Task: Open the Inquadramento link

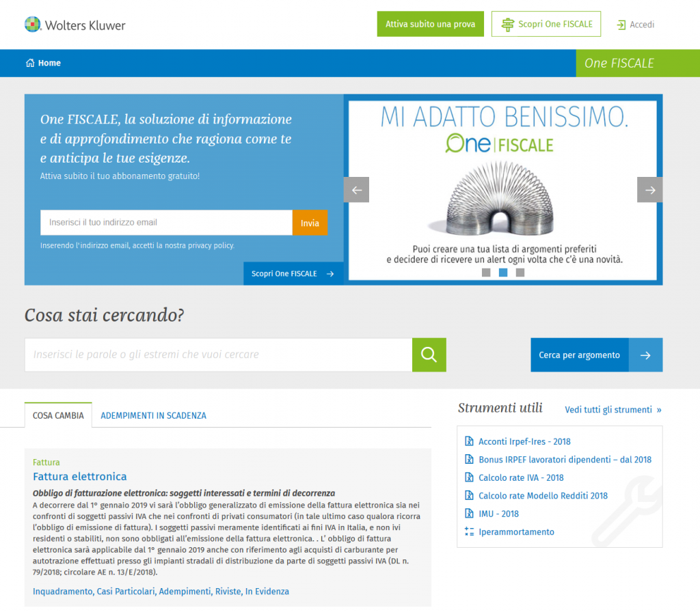Action: [x=64, y=591]
